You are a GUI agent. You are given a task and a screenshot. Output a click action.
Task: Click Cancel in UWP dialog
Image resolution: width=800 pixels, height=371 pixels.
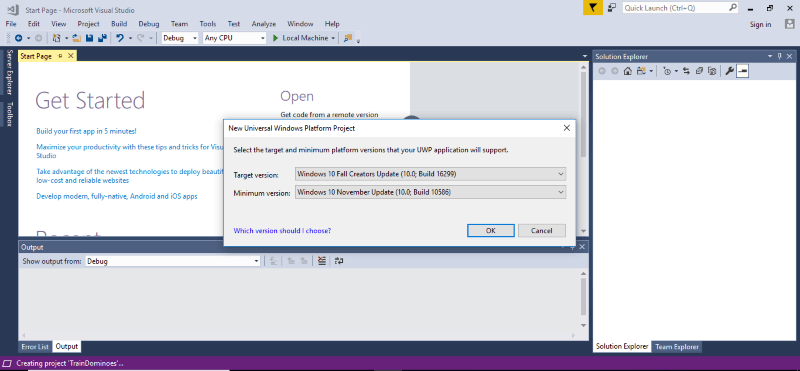point(541,231)
